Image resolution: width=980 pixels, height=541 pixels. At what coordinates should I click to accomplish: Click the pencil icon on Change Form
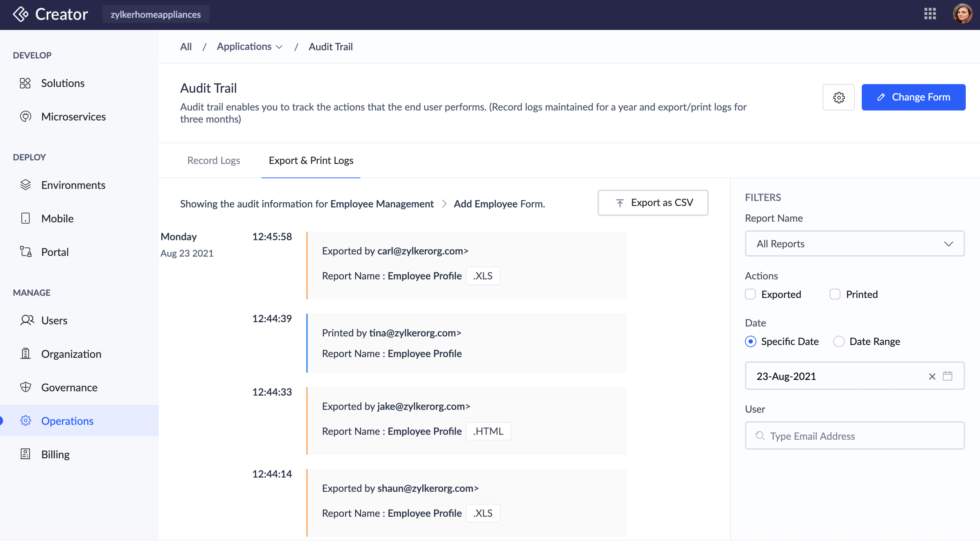click(x=881, y=97)
